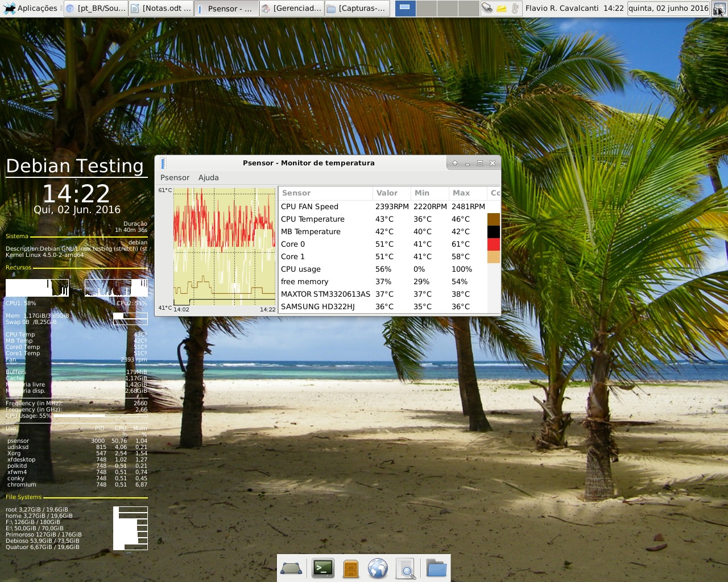
Task: Click the show desktop icon in dock
Action: pyautogui.click(x=291, y=568)
